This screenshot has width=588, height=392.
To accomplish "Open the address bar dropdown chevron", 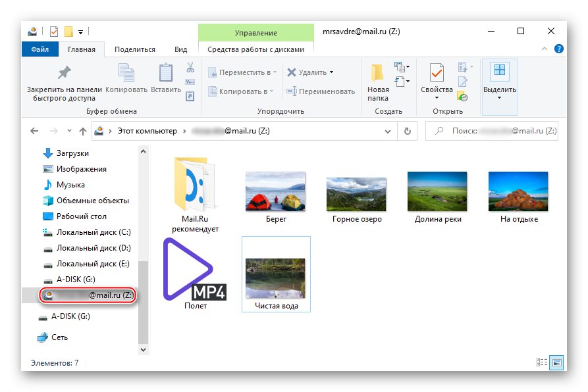I will [388, 130].
